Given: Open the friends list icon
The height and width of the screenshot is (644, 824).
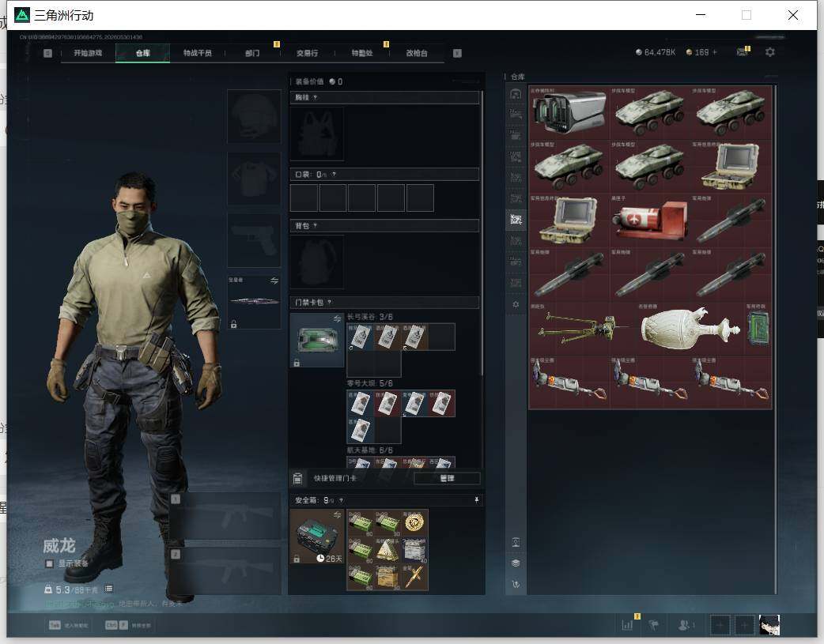Looking at the screenshot, I should coord(684,625).
